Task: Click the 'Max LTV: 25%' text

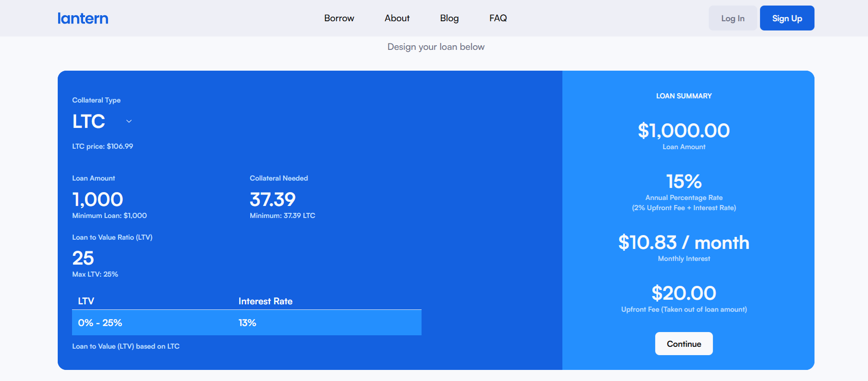Action: [x=95, y=274]
